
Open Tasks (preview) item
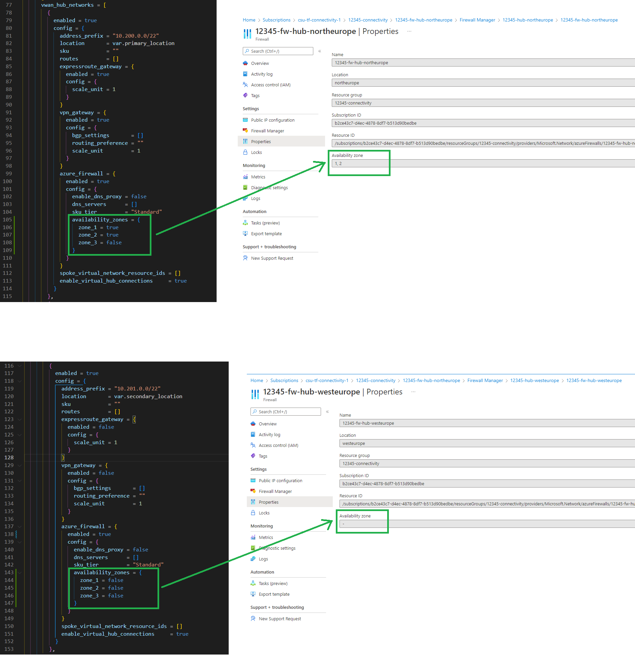click(x=265, y=222)
